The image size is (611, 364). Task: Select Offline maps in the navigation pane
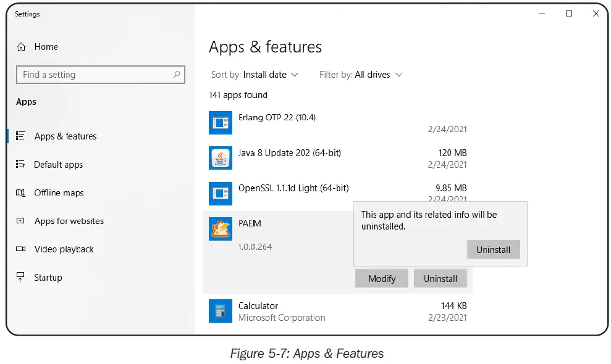(x=59, y=192)
